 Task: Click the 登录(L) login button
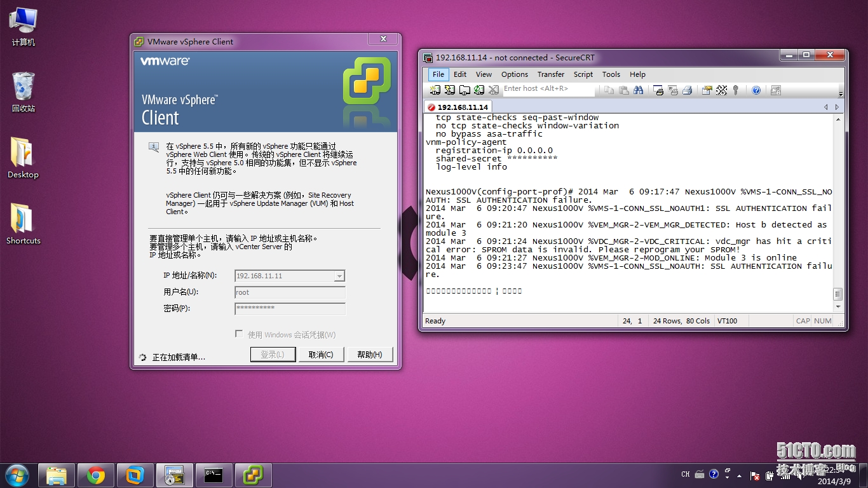[272, 355]
